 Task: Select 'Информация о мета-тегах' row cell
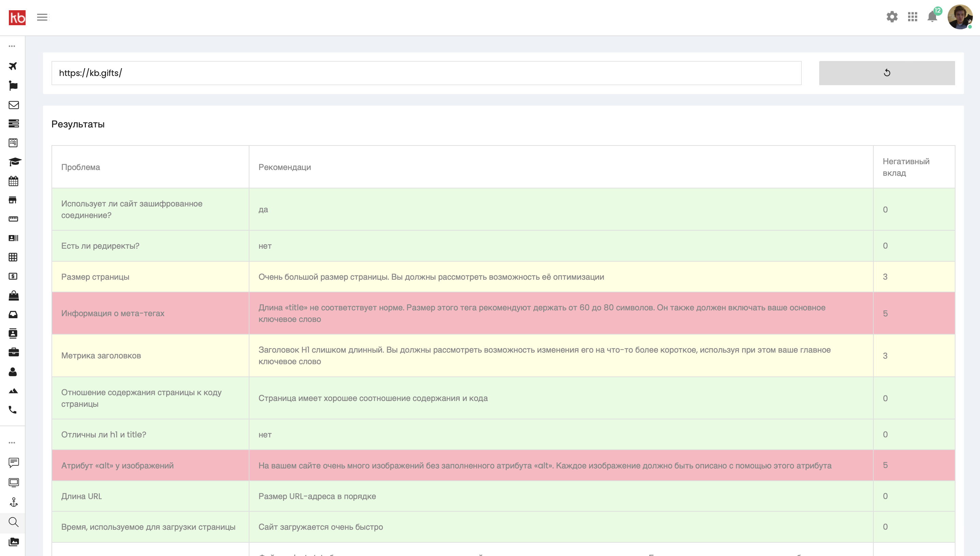[151, 313]
